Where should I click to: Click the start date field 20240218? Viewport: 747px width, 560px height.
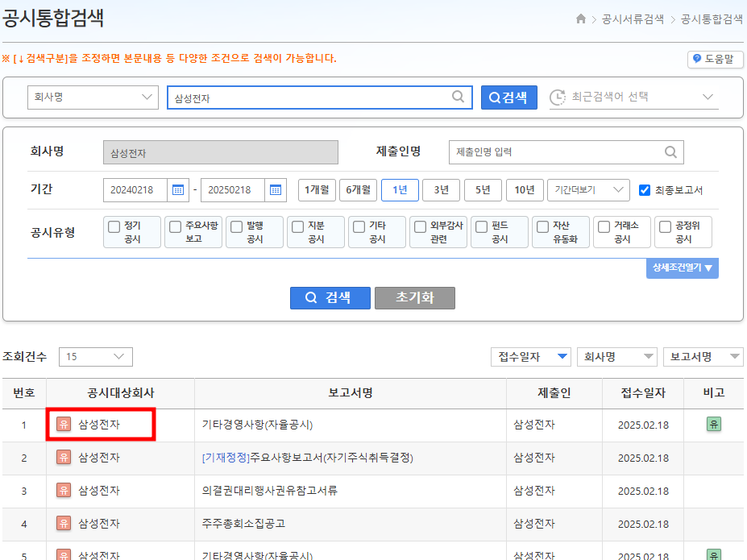click(x=135, y=190)
